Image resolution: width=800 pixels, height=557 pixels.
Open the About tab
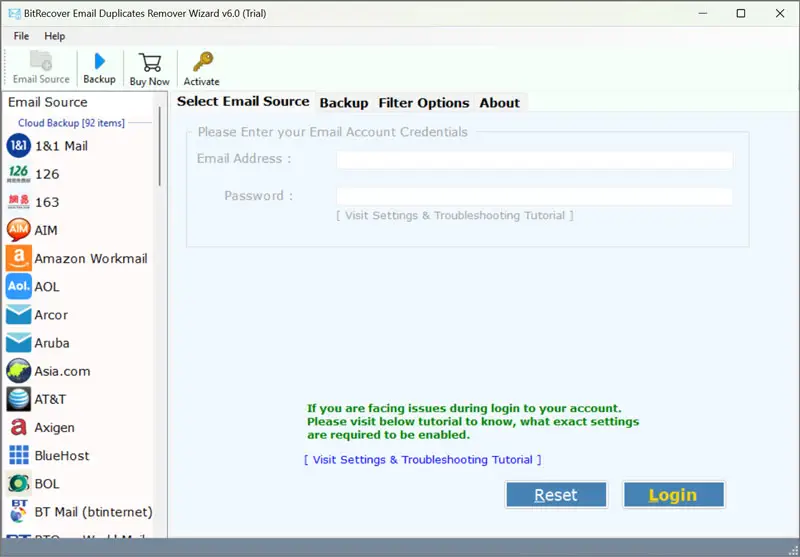pos(499,103)
